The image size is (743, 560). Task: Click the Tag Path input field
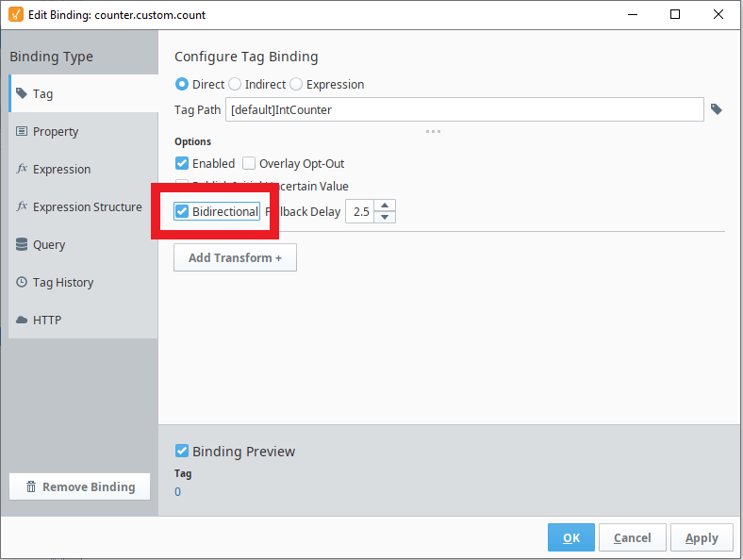click(464, 109)
